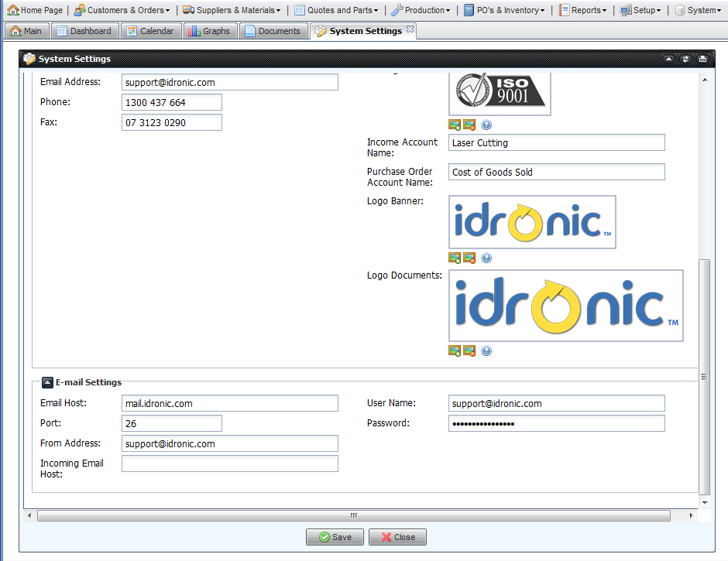Click refresh icon in System Settings header
The height and width of the screenshot is (561, 728).
(x=685, y=59)
